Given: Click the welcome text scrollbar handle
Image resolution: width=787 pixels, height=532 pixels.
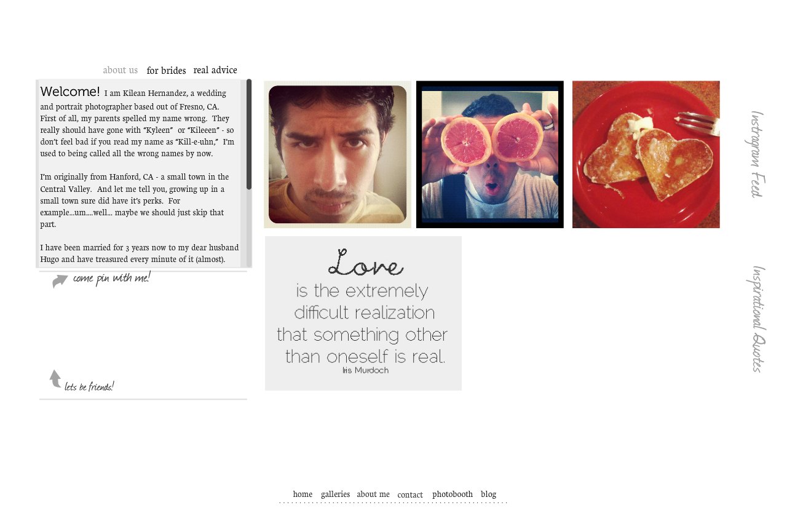Looking at the screenshot, I should [x=249, y=134].
